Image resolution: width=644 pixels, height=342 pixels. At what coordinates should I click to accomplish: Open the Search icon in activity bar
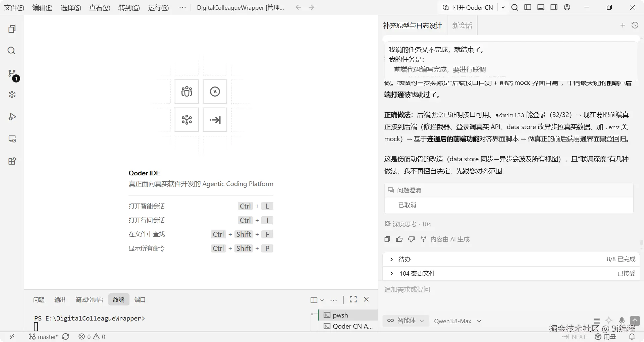coord(11,51)
